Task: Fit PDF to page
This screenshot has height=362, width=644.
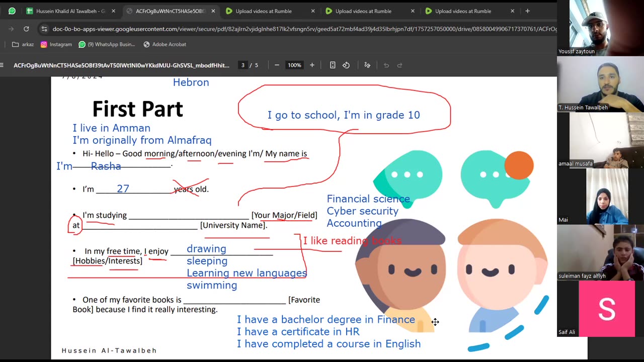Action: click(x=333, y=65)
